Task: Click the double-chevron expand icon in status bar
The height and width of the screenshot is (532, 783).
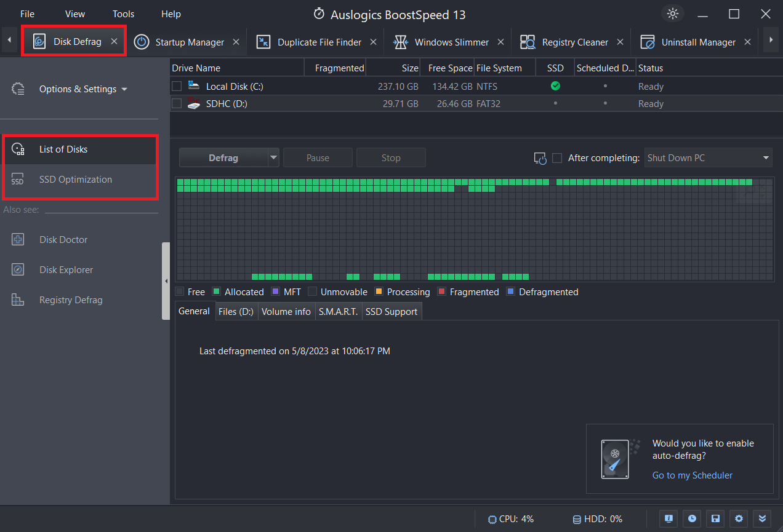Action: click(762, 518)
